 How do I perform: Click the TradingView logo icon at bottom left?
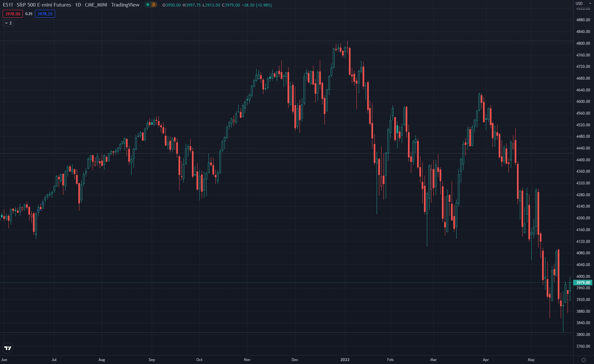pos(8,348)
